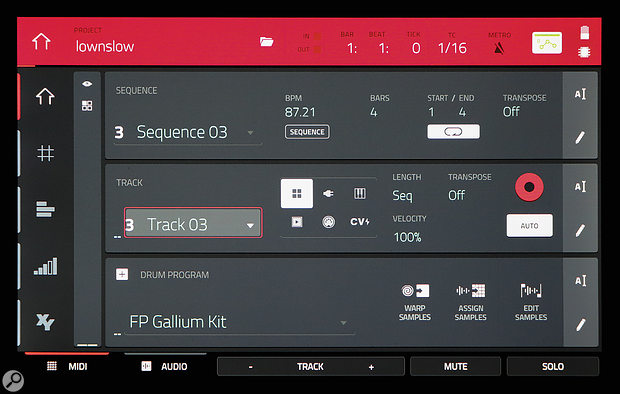Click the MUTE button
This screenshot has height=394, width=620.
[x=456, y=367]
